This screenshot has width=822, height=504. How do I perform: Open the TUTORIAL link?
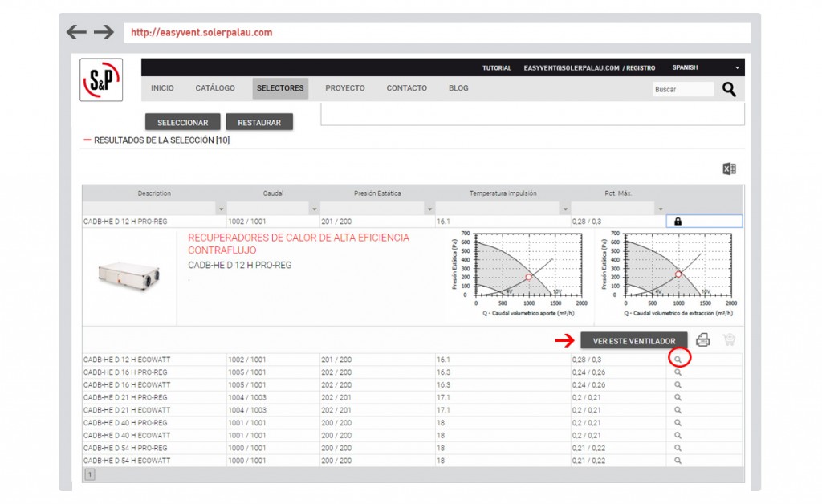tap(496, 68)
